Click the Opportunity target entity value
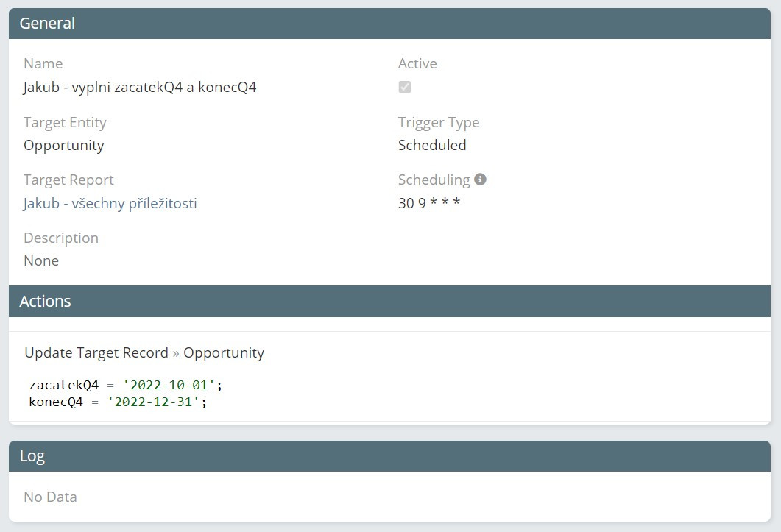Viewport: 781px width, 532px height. [x=64, y=145]
